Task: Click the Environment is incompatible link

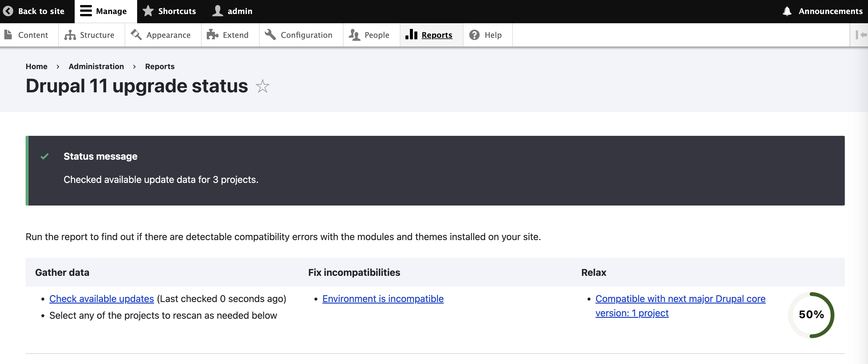Action: tap(383, 298)
